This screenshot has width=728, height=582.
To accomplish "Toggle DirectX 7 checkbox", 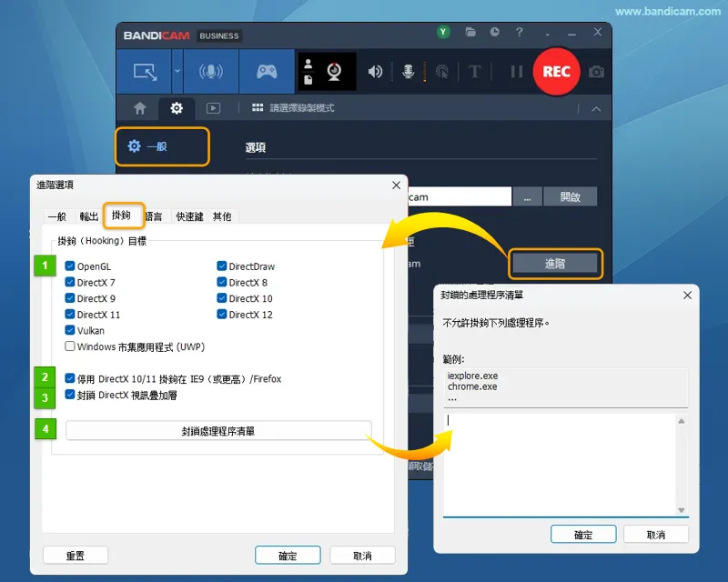I will [70, 282].
